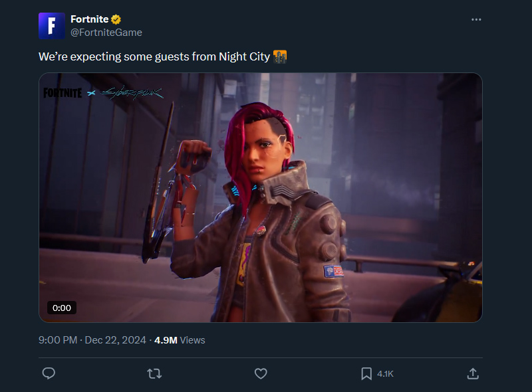Bookmark the Fortnite tweet
532x392 pixels.
(x=366, y=374)
